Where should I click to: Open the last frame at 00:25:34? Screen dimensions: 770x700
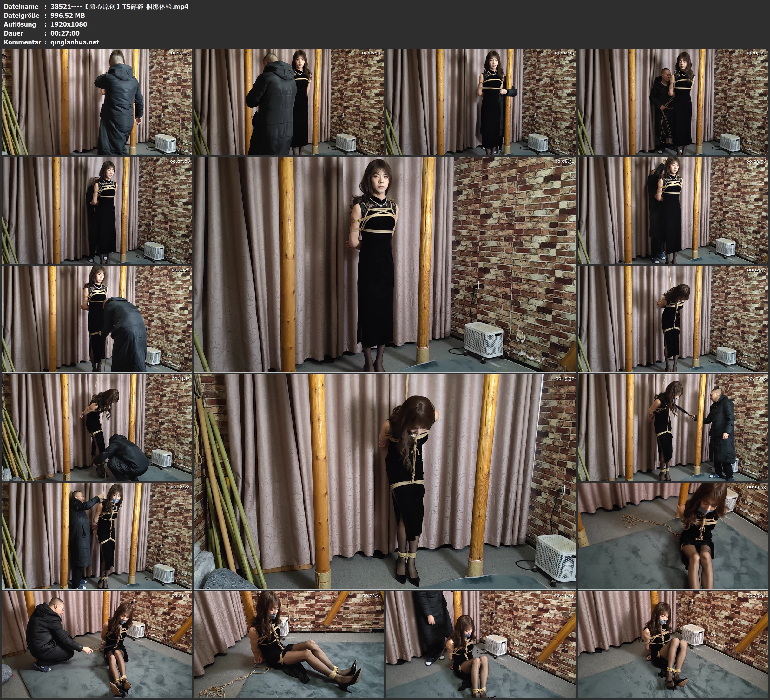[x=673, y=644]
